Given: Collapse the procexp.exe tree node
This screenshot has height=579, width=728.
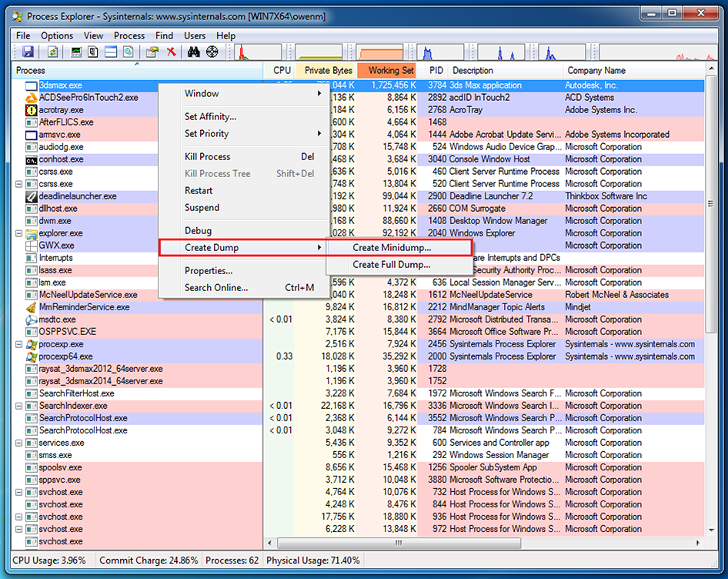Looking at the screenshot, I should coord(19,344).
